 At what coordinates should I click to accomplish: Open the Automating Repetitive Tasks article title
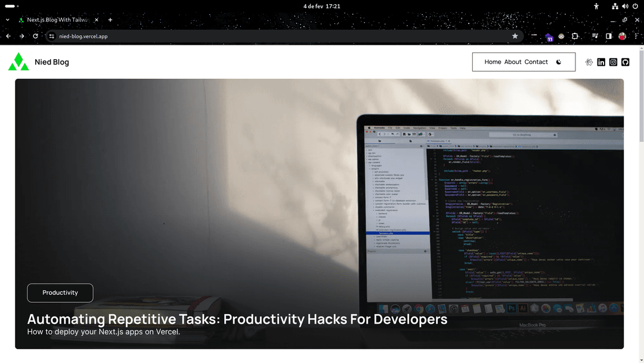237,319
